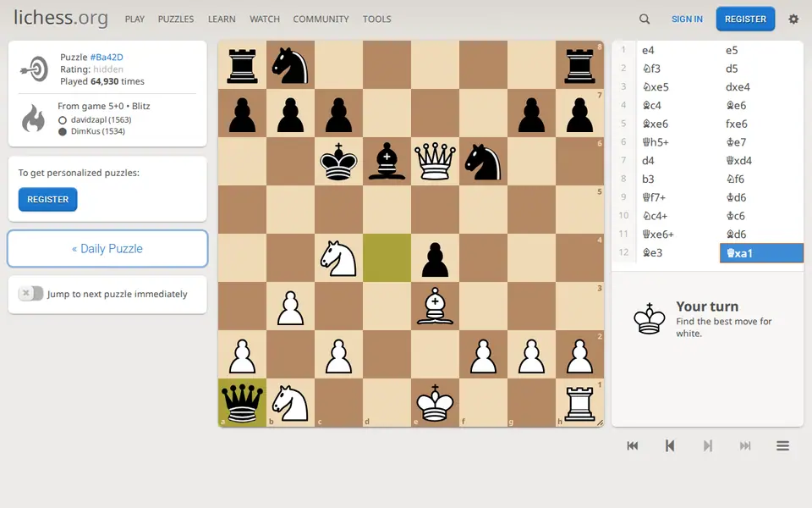Click REGISTER under personalized puzzles
This screenshot has width=812, height=508.
coord(47,200)
